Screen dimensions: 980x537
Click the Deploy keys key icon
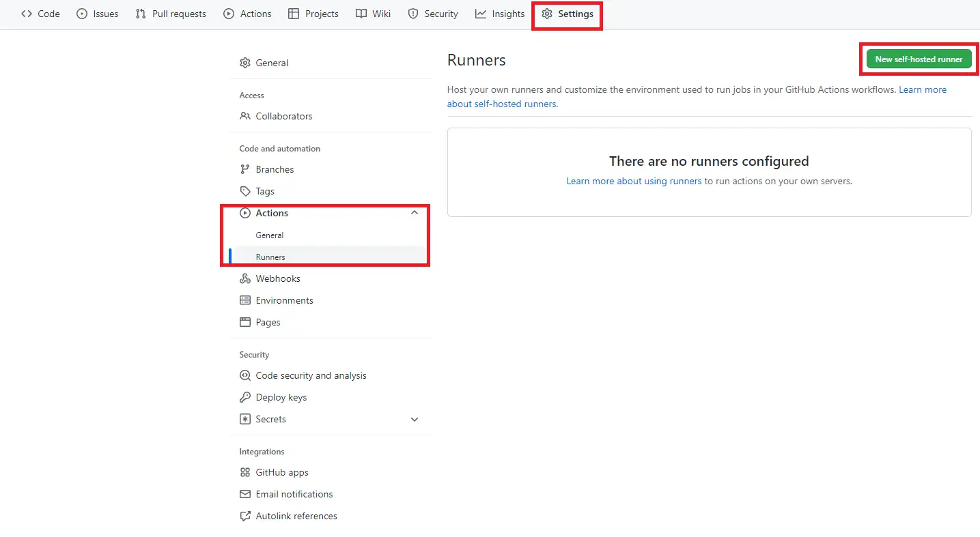[245, 397]
